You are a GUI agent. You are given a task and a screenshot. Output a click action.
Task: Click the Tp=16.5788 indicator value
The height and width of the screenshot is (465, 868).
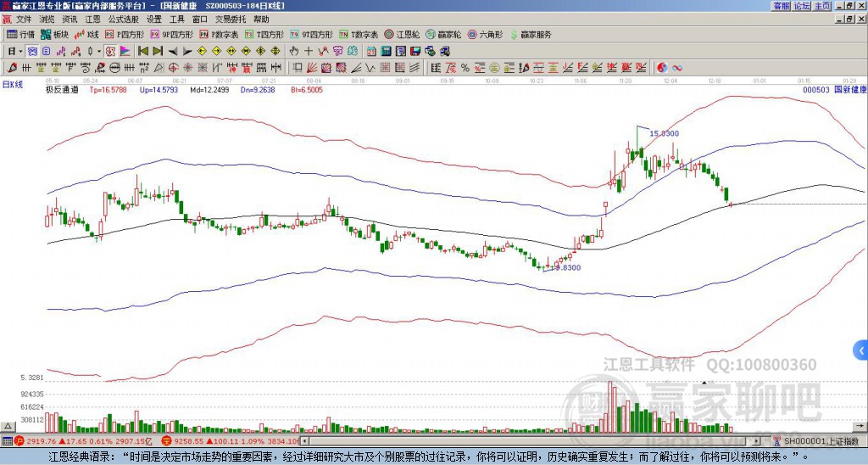108,90
